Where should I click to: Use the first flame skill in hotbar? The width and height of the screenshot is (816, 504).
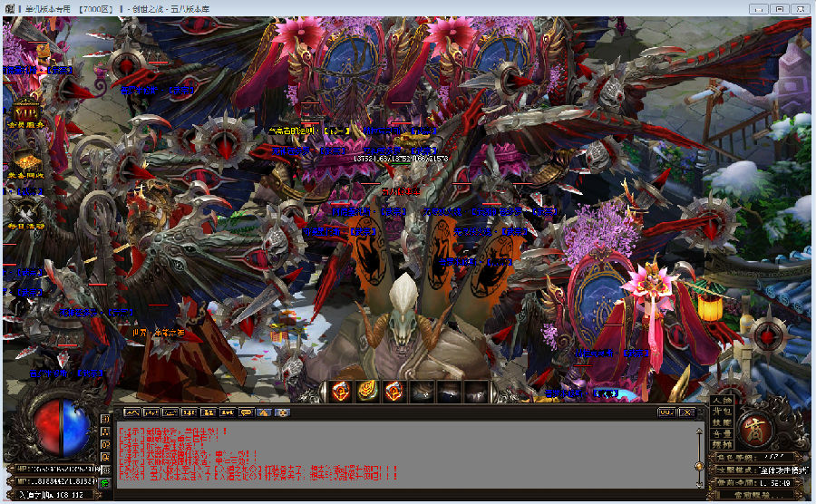(341, 391)
